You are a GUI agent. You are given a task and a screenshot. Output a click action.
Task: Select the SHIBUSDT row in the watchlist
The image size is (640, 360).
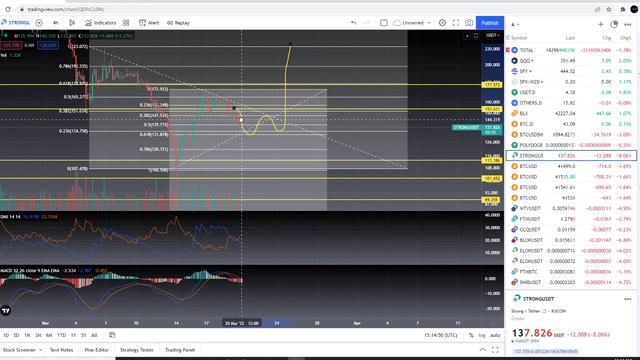point(571,282)
